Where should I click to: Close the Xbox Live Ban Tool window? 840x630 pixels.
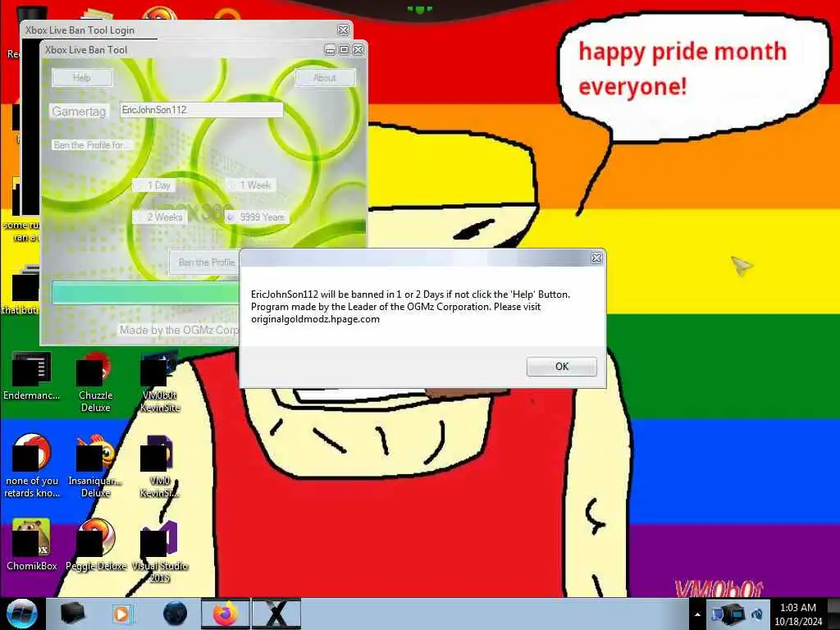pos(358,50)
